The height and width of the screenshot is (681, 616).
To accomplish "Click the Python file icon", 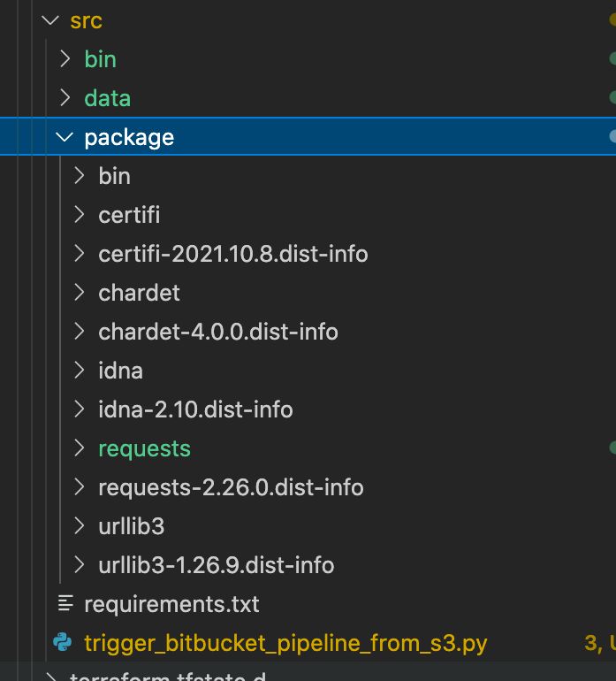I will click(x=62, y=643).
